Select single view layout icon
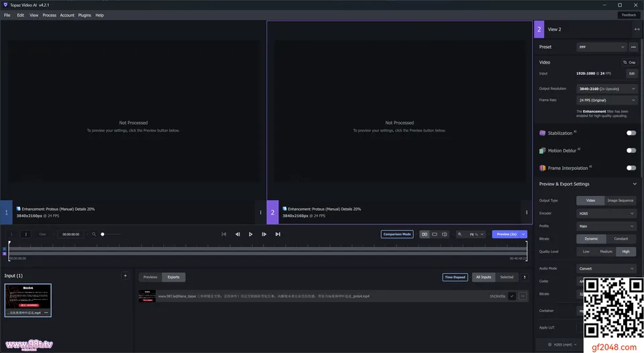This screenshot has width=644, height=353. [x=435, y=234]
